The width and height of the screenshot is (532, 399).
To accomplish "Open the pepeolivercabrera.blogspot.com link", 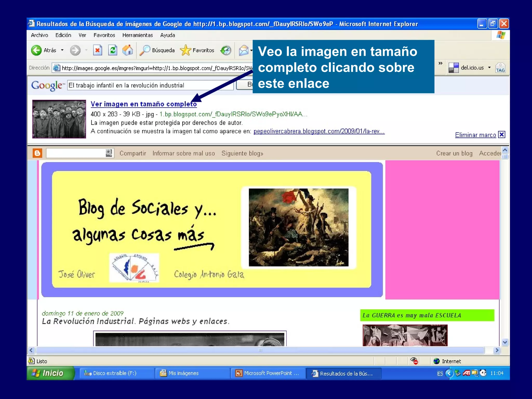I will pyautogui.click(x=319, y=131).
